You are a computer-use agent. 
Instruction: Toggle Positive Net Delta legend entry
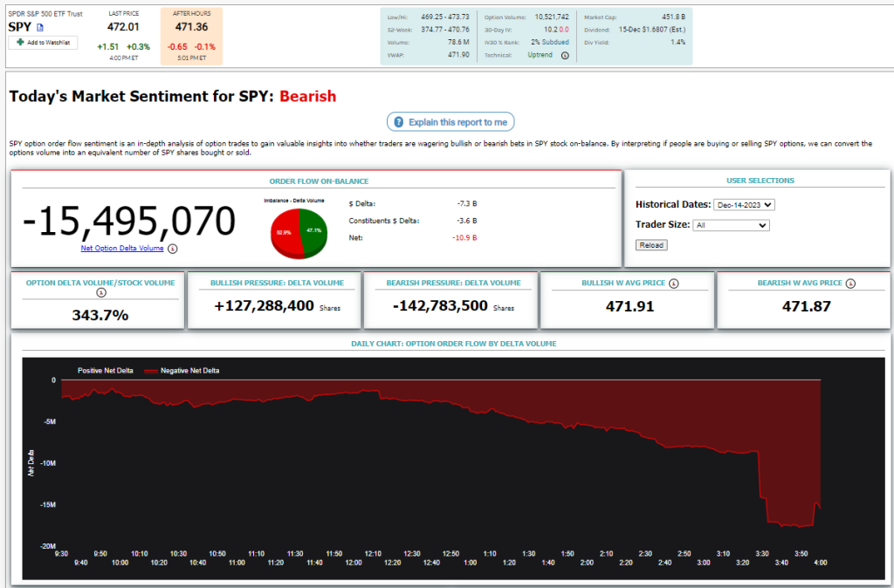click(105, 371)
